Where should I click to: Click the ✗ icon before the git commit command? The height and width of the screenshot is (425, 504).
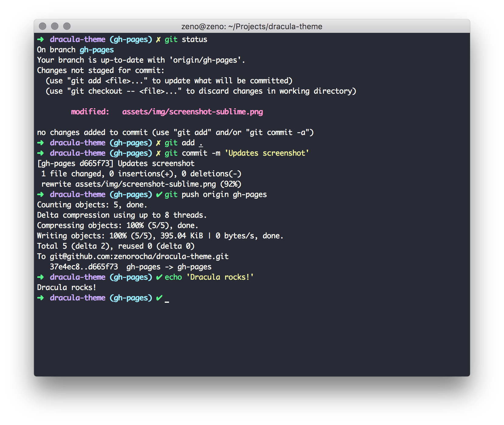click(158, 153)
